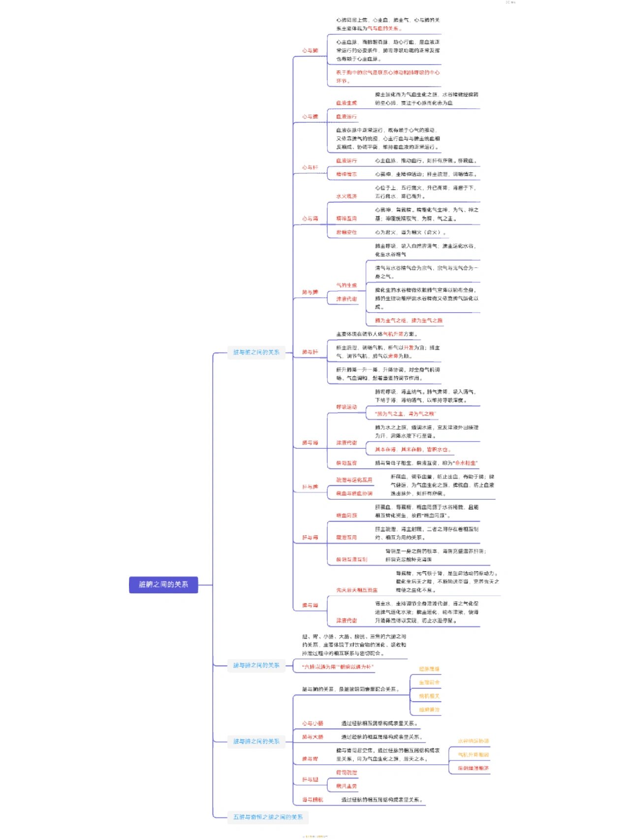Select the 藏泄互用 subtopic
The width and height of the screenshot is (630, 840).
coord(346,538)
